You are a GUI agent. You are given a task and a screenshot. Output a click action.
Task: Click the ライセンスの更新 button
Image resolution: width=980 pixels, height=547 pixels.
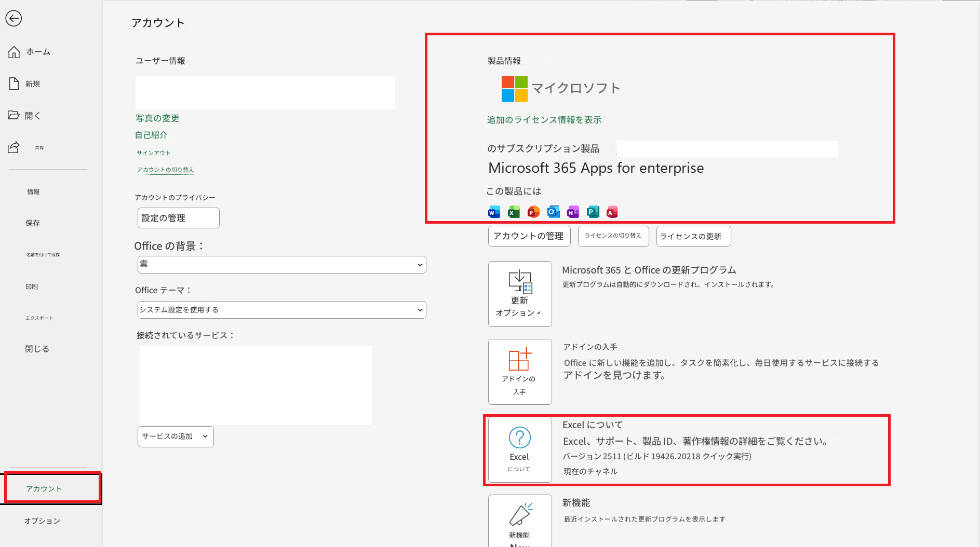click(x=693, y=236)
